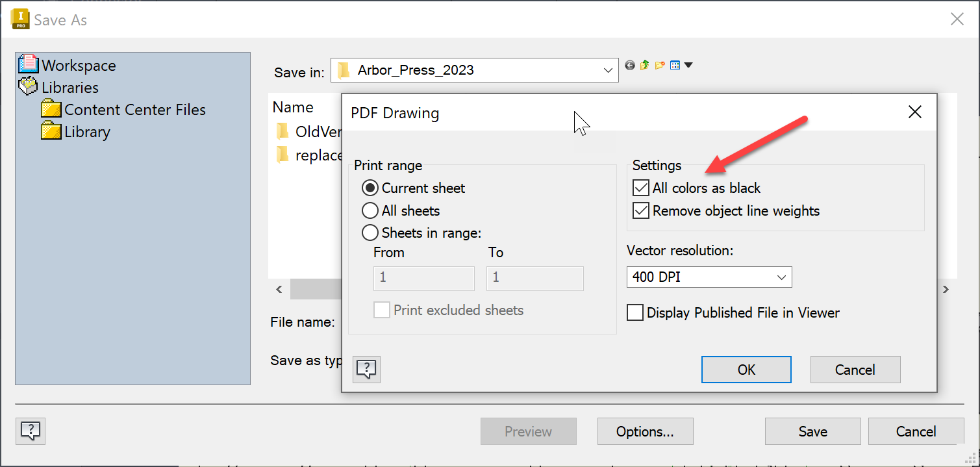Disable the All colors as black checkbox
980x467 pixels.
tap(640, 187)
